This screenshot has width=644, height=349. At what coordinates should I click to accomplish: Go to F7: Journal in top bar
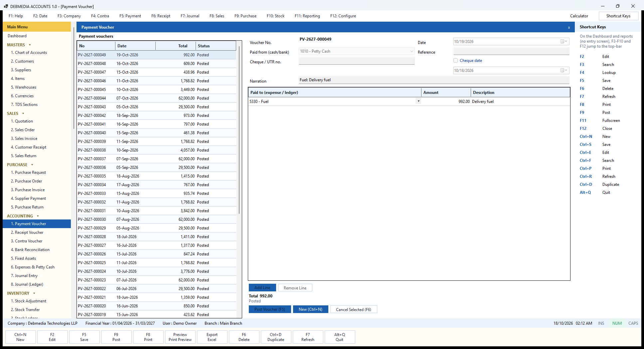[190, 16]
